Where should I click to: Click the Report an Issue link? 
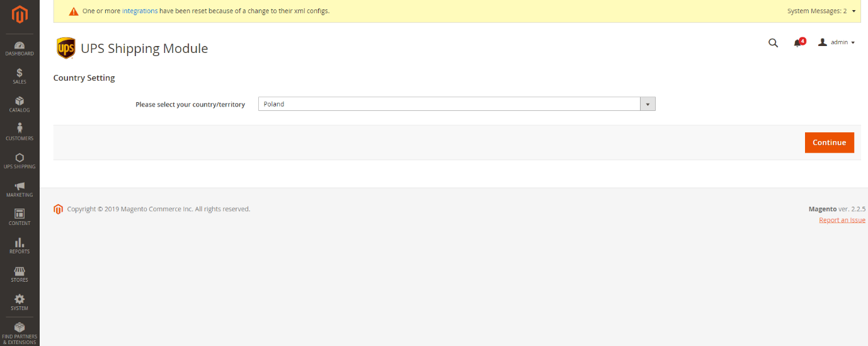click(842, 220)
